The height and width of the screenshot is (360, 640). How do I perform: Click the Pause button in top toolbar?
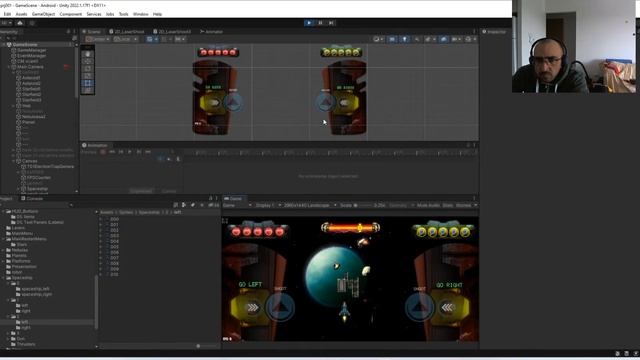point(320,23)
